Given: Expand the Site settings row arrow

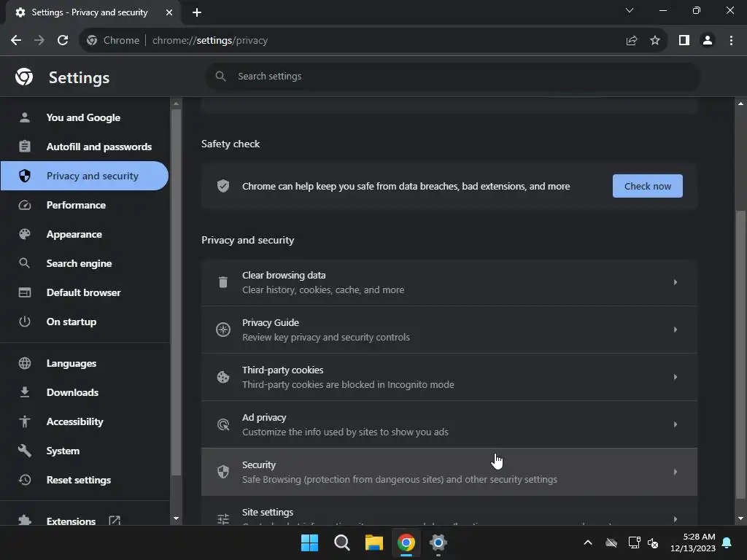Looking at the screenshot, I should coord(675,519).
